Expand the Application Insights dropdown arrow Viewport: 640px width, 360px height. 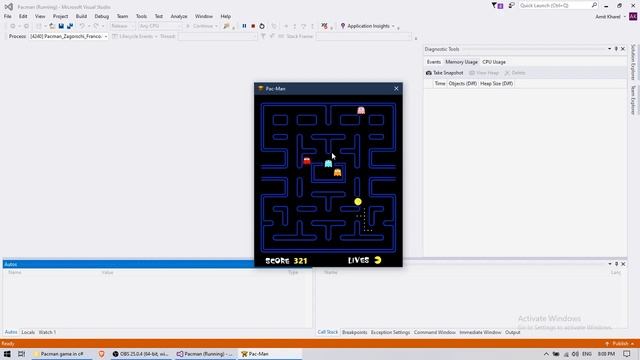393,27
